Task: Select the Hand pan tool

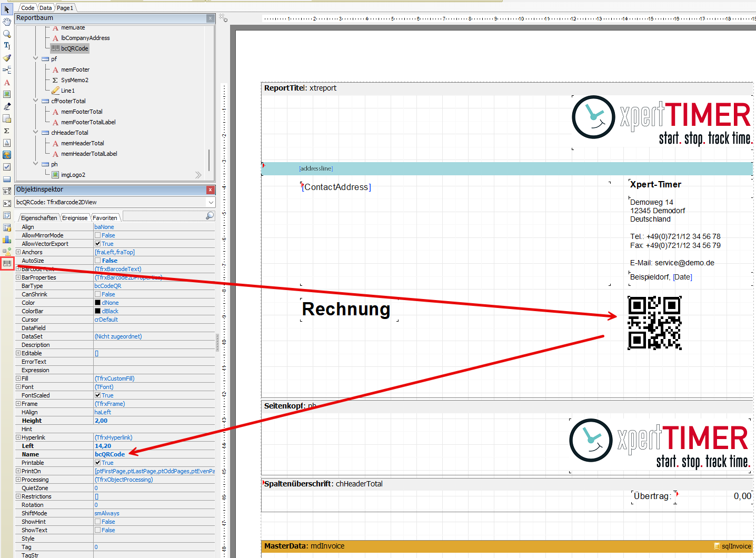Action: (x=7, y=22)
